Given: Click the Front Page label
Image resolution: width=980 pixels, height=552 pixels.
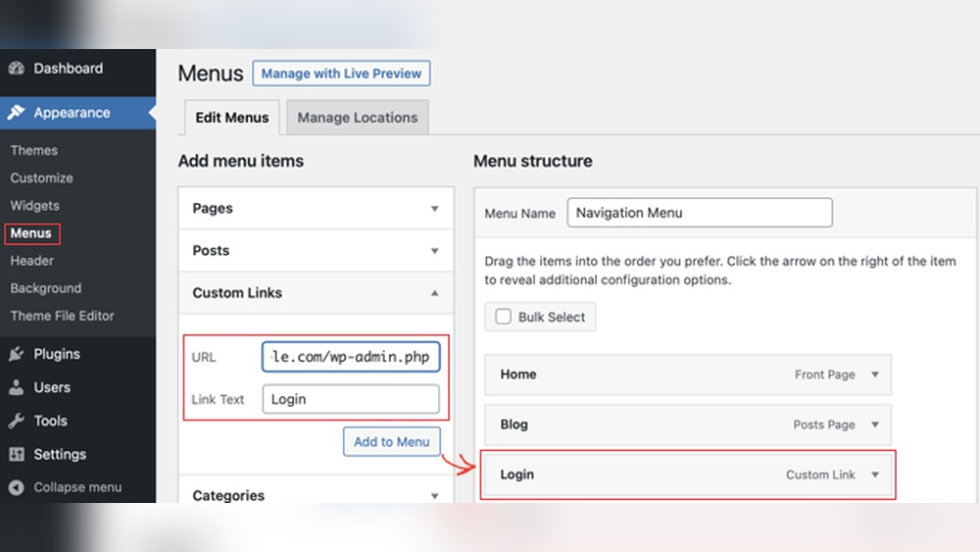Looking at the screenshot, I should 824,375.
